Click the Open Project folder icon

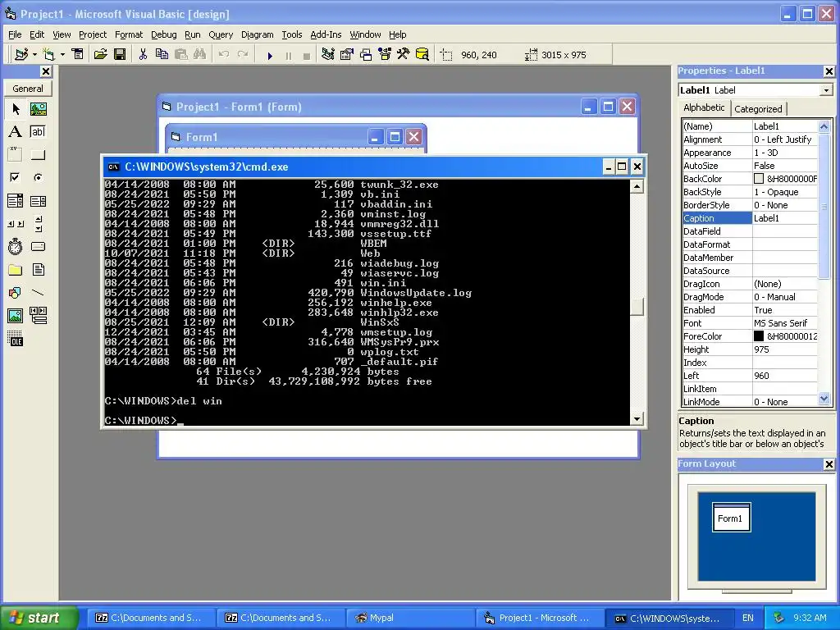coord(100,55)
